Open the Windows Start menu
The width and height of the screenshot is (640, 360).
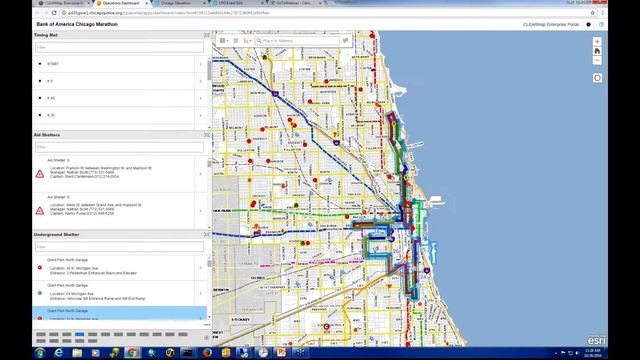[40, 353]
